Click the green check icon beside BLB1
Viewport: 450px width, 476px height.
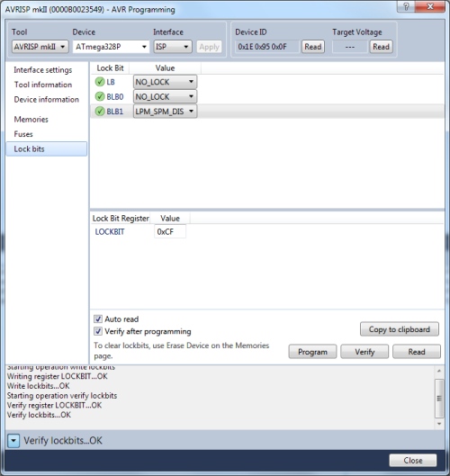tap(100, 112)
